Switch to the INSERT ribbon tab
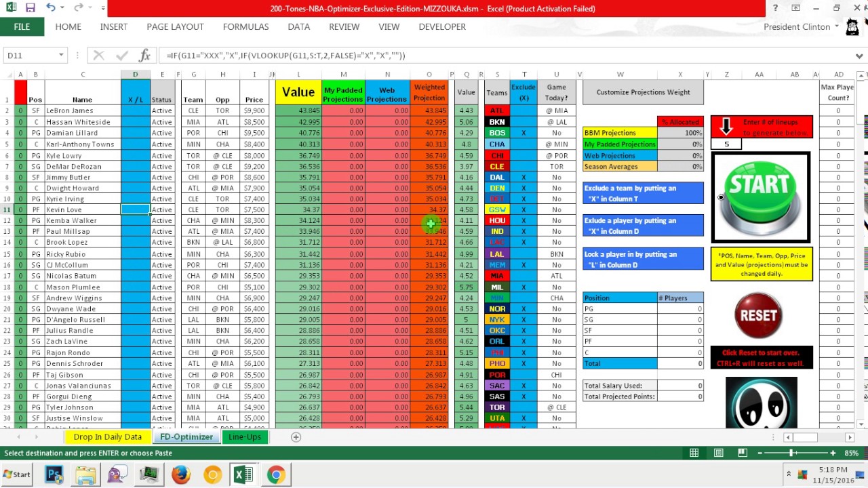868x488 pixels. [x=114, y=26]
